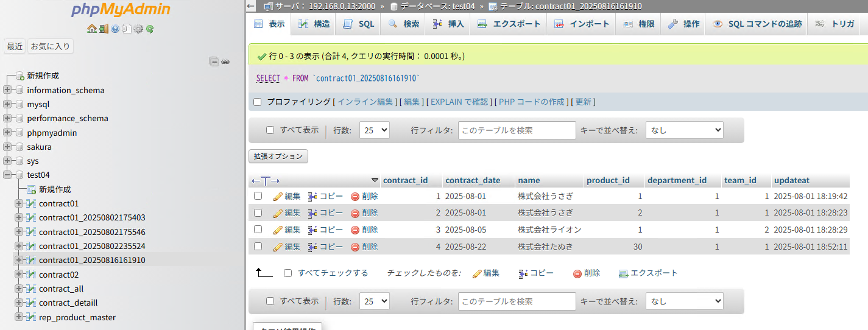This screenshot has height=330, width=868.
Task: Click the new database icon at tree top
Action: (x=20, y=75)
